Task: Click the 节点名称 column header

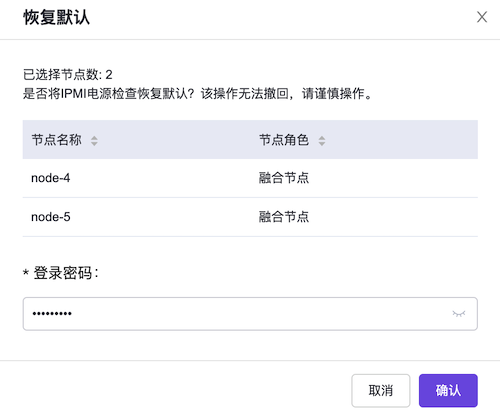Action: point(57,140)
